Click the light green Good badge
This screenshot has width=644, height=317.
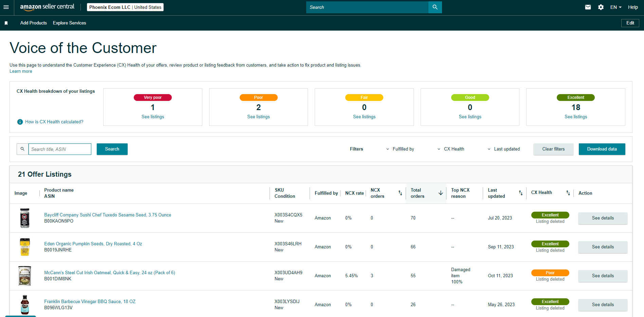pyautogui.click(x=470, y=98)
